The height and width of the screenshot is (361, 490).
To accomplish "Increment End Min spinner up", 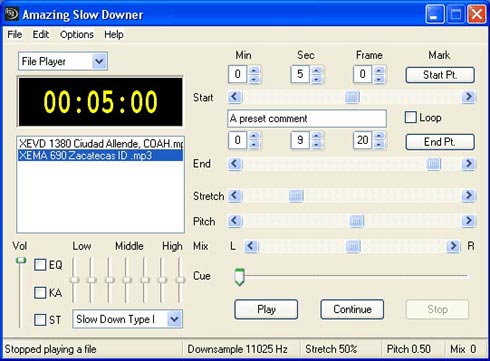I will click(x=254, y=136).
